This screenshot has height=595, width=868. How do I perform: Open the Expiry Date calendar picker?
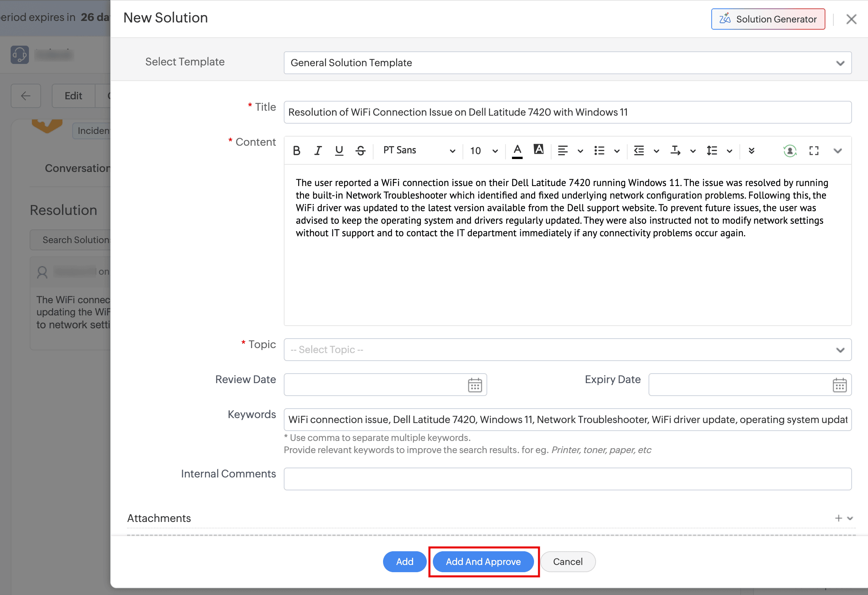(839, 385)
